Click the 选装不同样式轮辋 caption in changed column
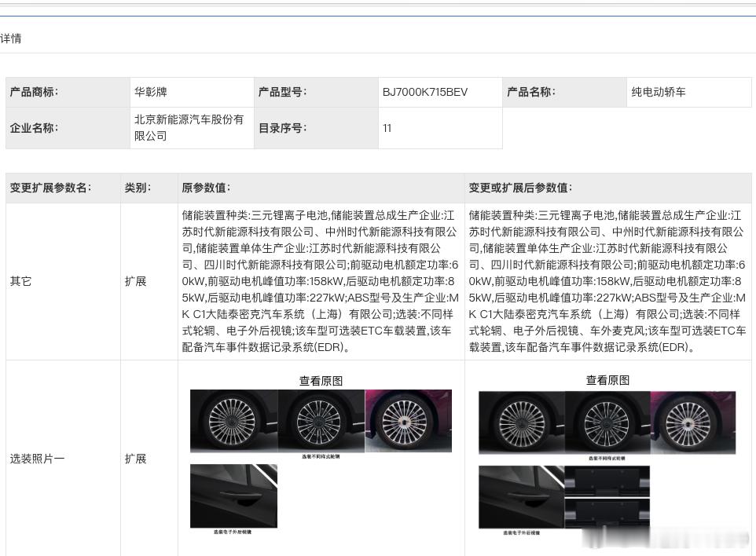 (x=607, y=458)
